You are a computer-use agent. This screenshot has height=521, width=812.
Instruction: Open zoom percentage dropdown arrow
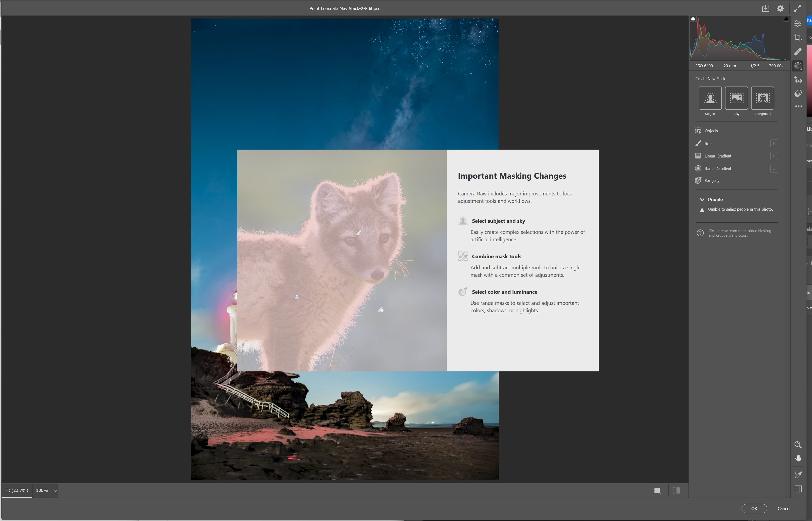[x=55, y=490]
